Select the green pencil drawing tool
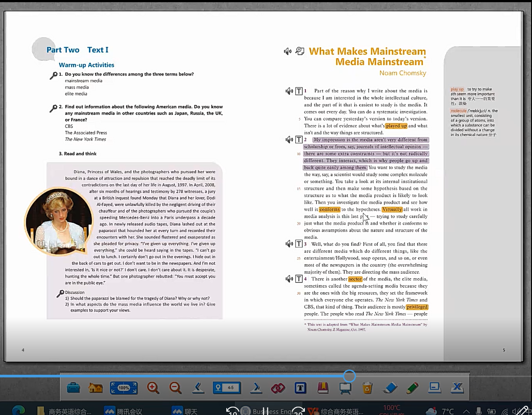 (x=412, y=387)
